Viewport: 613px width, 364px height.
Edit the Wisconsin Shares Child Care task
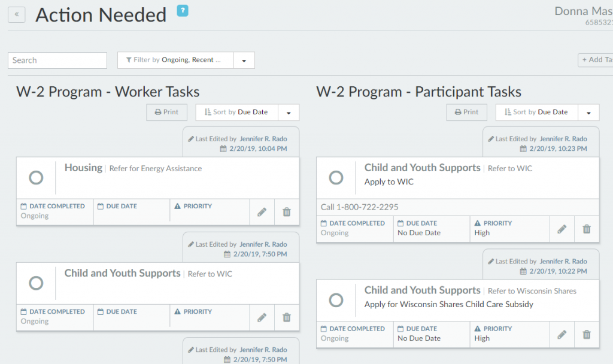tap(562, 334)
